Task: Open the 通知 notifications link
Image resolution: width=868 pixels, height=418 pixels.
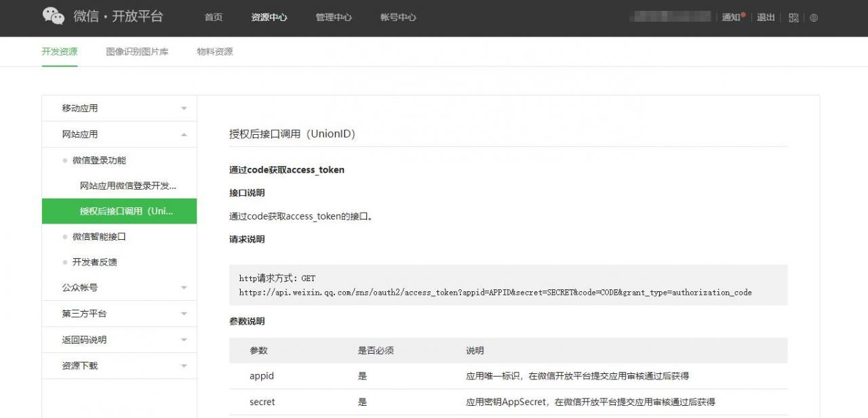Action: click(731, 18)
